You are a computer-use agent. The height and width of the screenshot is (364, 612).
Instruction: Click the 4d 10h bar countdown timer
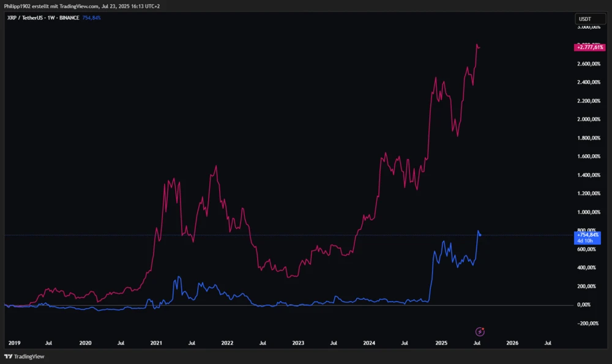tap(585, 240)
